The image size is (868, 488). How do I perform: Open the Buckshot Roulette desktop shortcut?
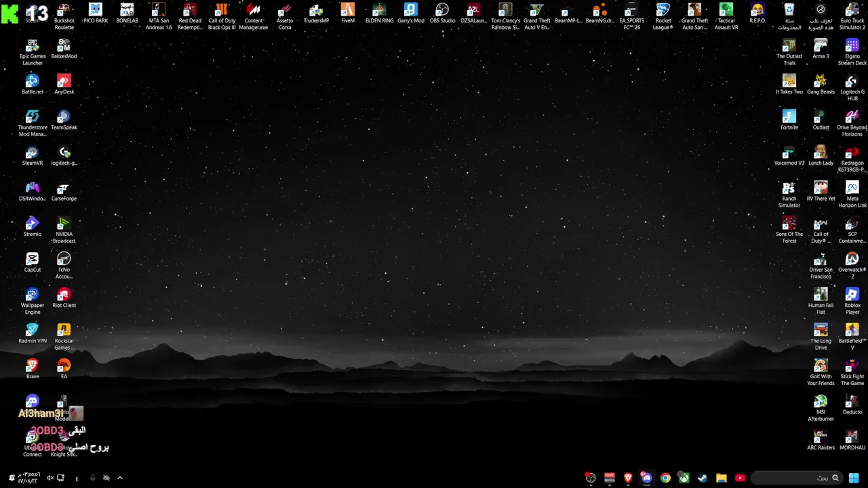tap(64, 16)
